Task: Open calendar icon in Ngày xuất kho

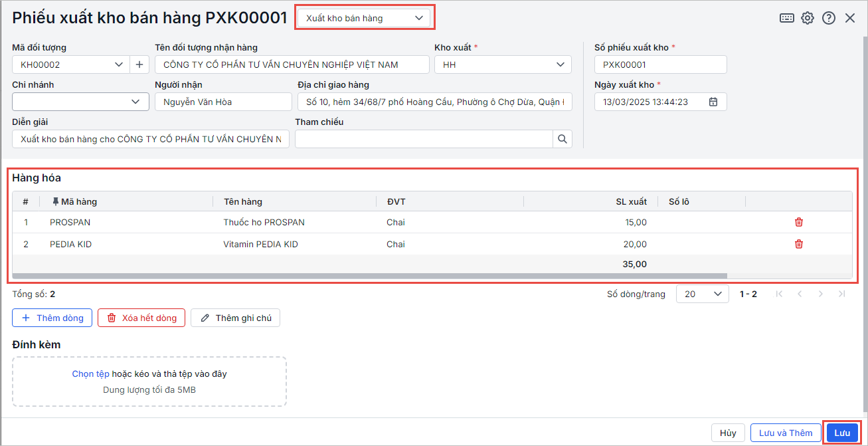Action: point(713,102)
